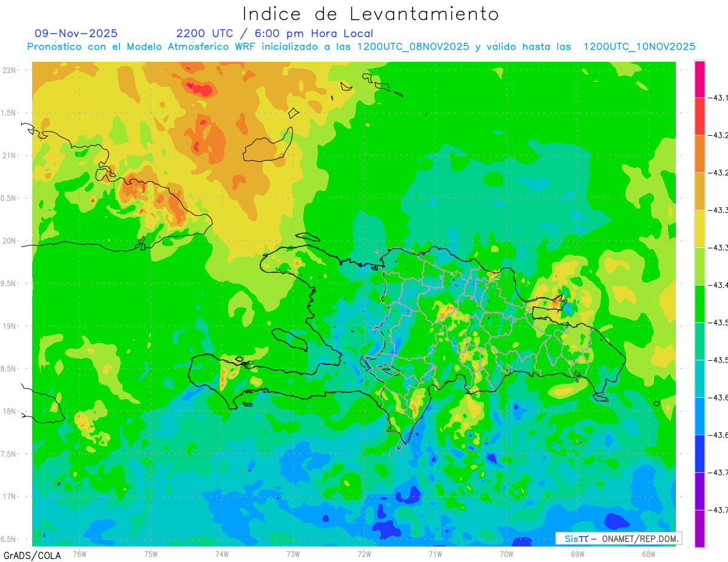Pick the dark orange swatch on the color scale
This screenshot has height=562, width=728.
(699, 154)
